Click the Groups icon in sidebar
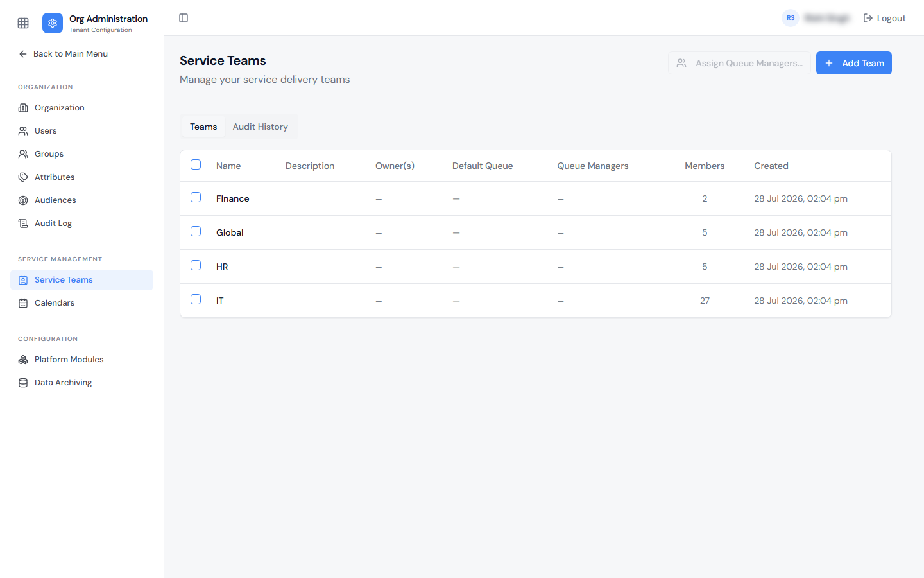The image size is (924, 578). pos(23,154)
